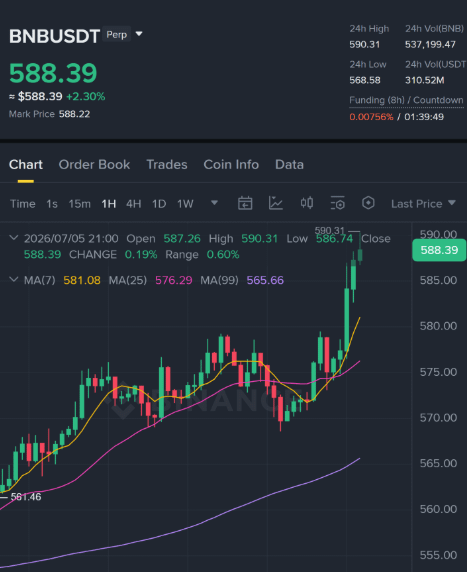The width and height of the screenshot is (467, 572).
Task: Click the 01:39:49 countdown timer
Action: (x=424, y=117)
